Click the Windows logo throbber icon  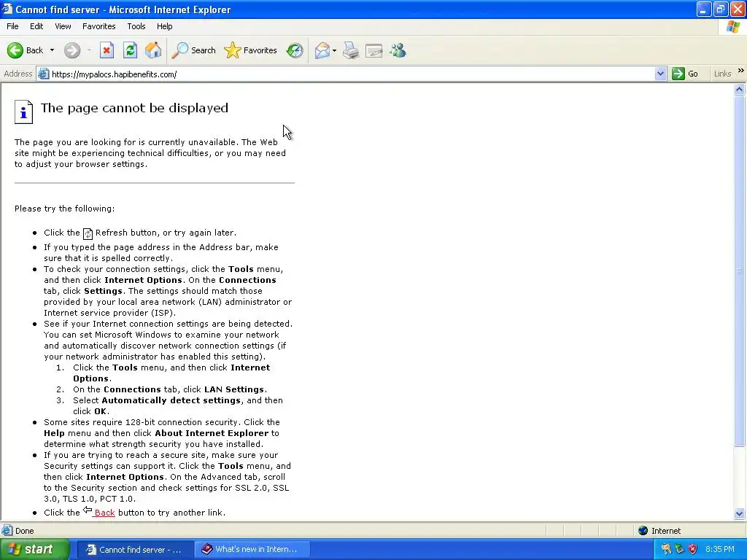(x=732, y=27)
